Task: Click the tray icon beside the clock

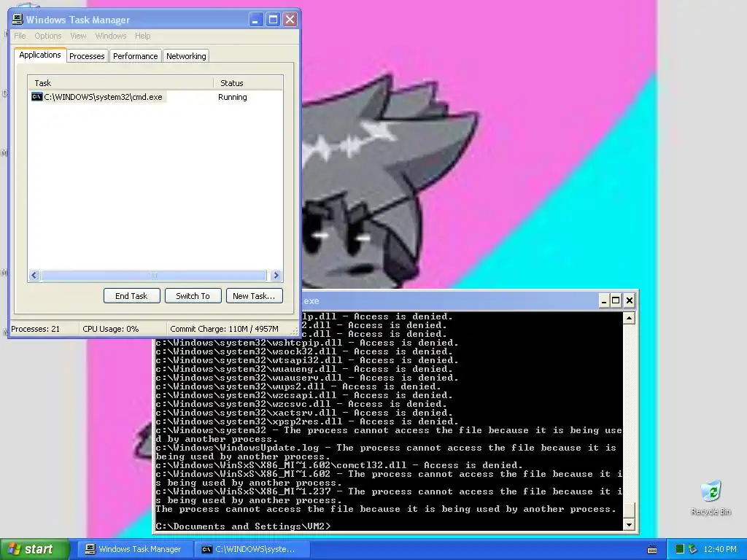Action: point(693,549)
